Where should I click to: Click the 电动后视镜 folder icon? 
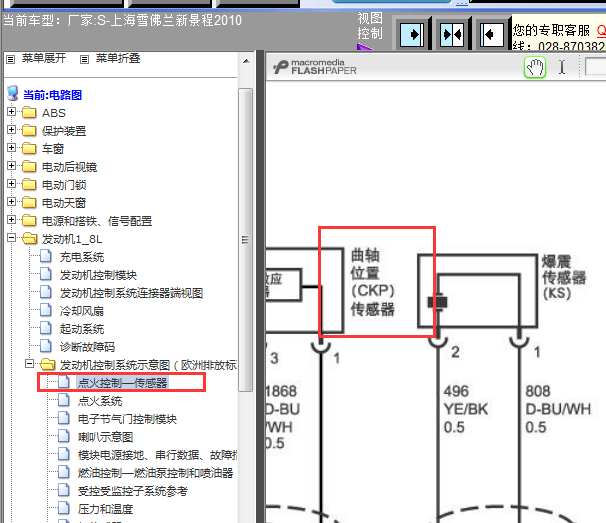(29, 167)
